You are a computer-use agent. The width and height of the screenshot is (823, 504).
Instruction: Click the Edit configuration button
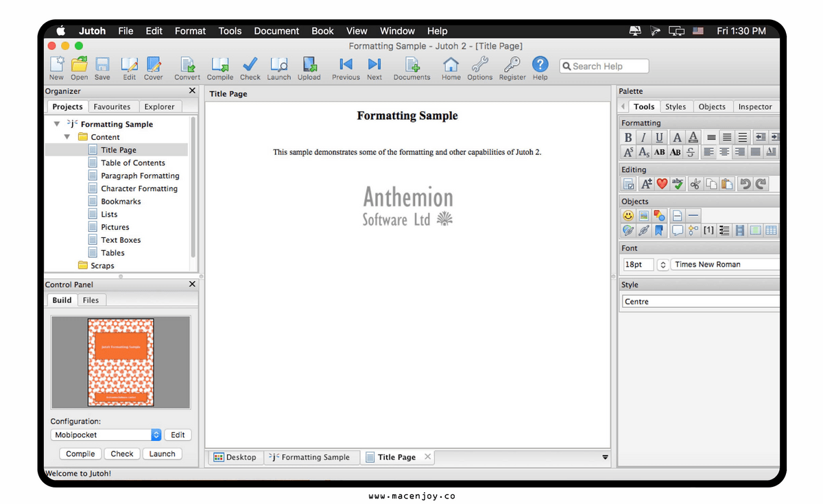pos(178,435)
